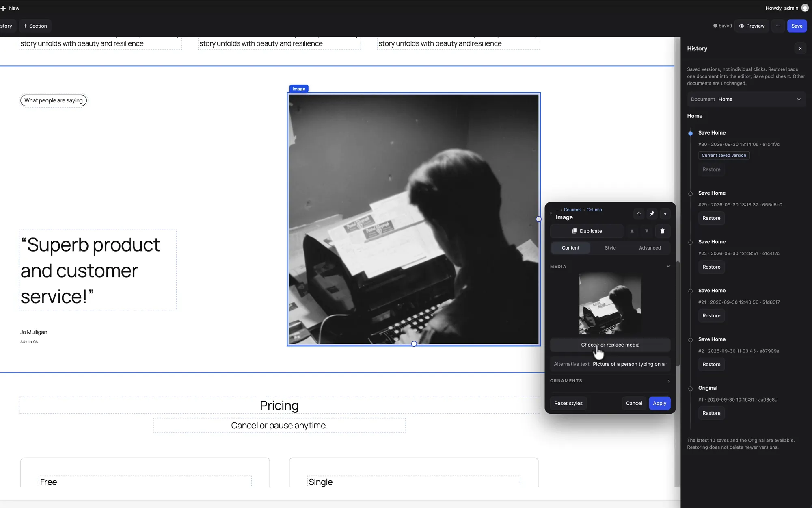Click the Alternative text field

coord(610,364)
